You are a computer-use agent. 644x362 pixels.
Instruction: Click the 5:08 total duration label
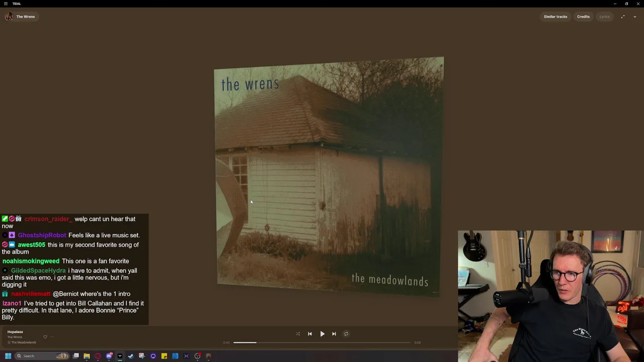pos(418,342)
